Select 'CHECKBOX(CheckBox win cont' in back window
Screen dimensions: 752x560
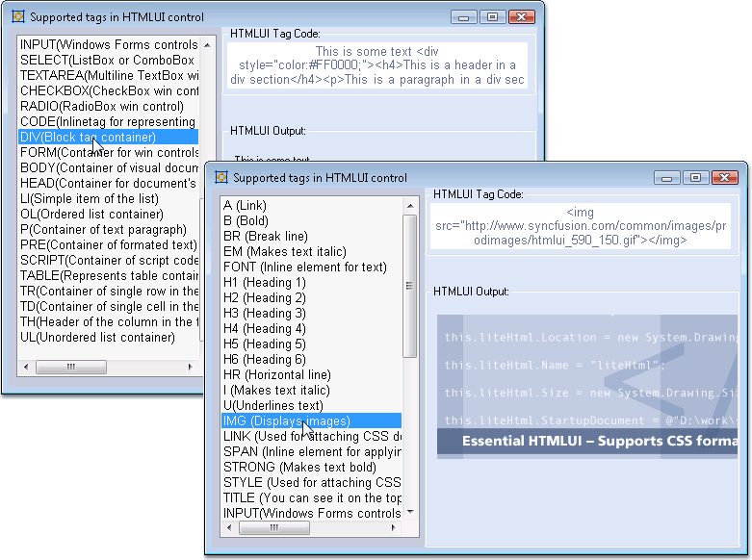109,90
